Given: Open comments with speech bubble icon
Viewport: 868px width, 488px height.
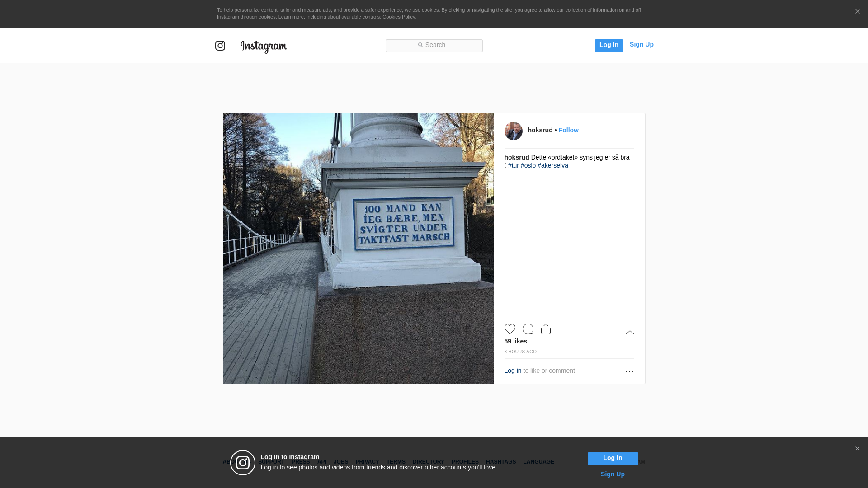Looking at the screenshot, I should [528, 329].
